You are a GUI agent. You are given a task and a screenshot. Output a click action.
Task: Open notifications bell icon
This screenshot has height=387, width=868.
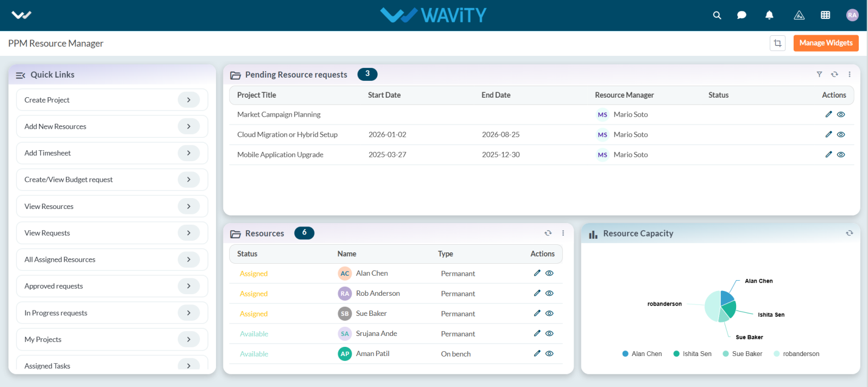pos(769,15)
